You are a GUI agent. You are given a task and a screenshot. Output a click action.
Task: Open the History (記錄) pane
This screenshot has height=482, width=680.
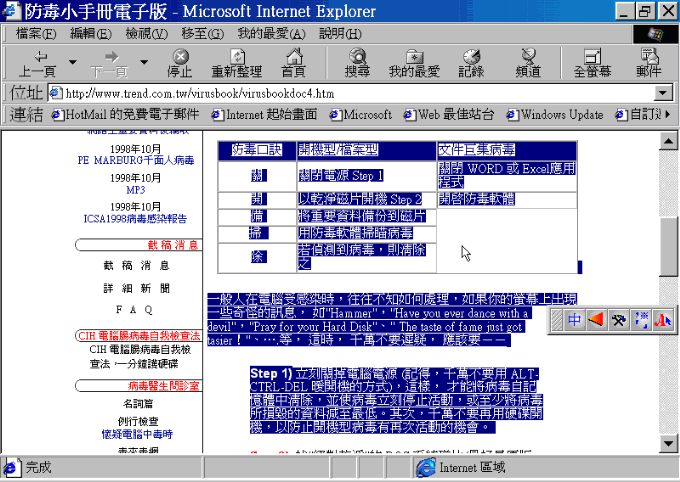(471, 63)
